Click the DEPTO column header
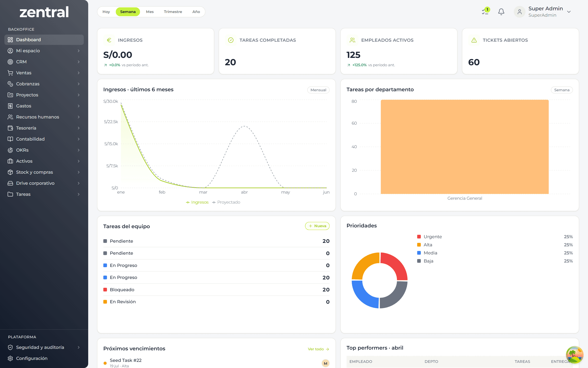Screen dimensions: 588x368 (431, 362)
